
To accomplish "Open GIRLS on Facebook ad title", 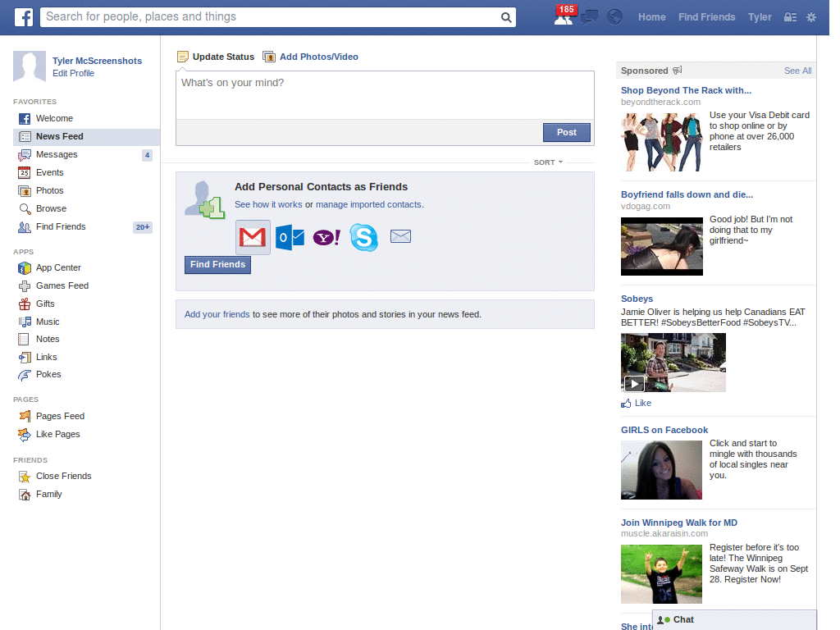I will click(x=664, y=430).
